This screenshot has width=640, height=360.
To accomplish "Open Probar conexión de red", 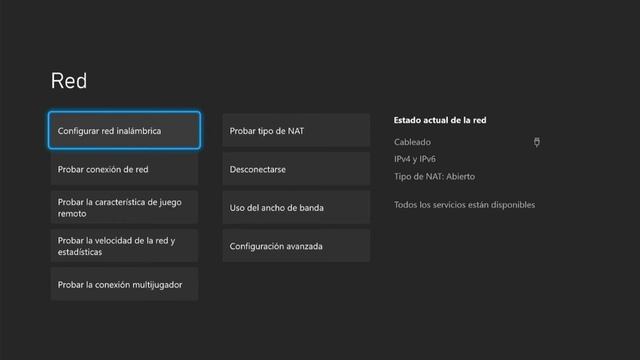I will pos(124,169).
